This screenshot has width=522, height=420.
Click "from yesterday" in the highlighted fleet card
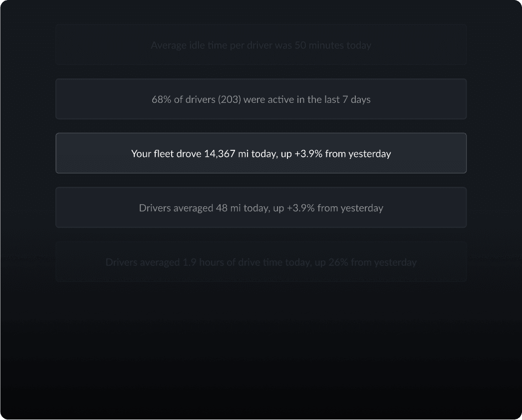click(358, 154)
